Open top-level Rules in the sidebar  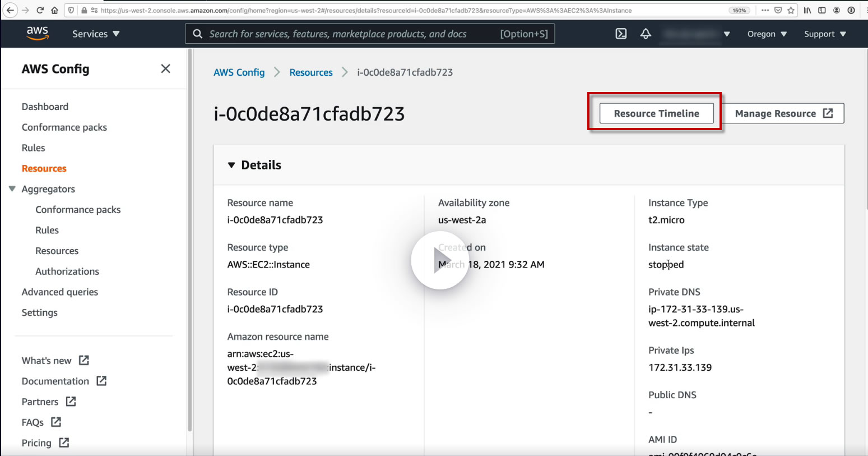pyautogui.click(x=33, y=148)
